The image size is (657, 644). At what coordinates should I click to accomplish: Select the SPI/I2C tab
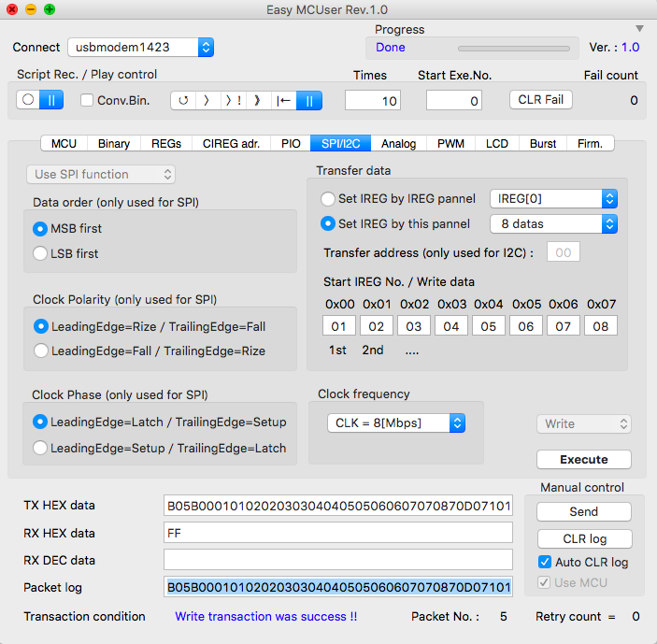tap(341, 143)
